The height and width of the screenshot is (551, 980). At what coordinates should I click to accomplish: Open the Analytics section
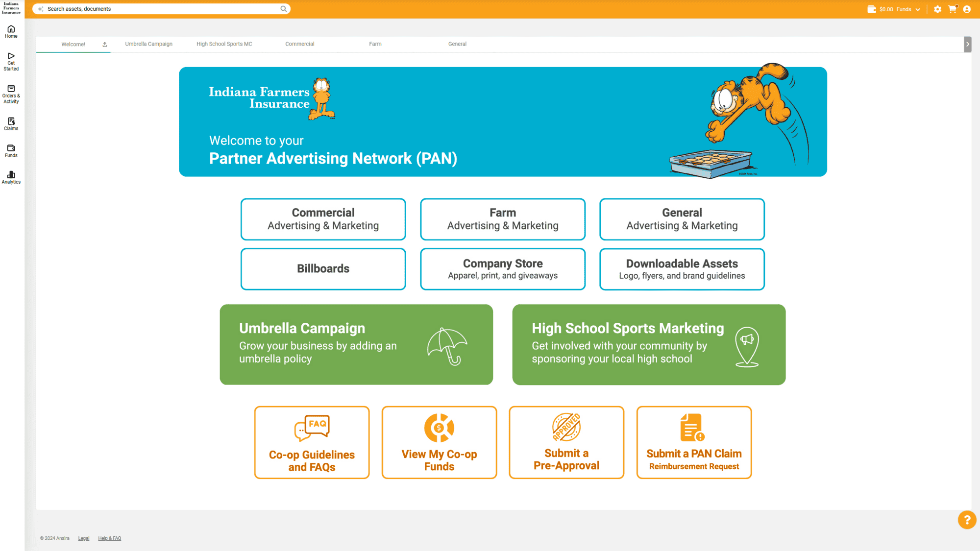(11, 177)
